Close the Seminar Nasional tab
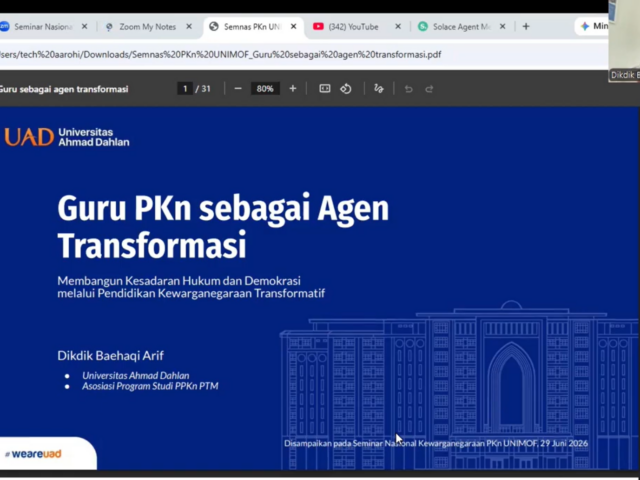Screen dimensions: 640x480 84,27
